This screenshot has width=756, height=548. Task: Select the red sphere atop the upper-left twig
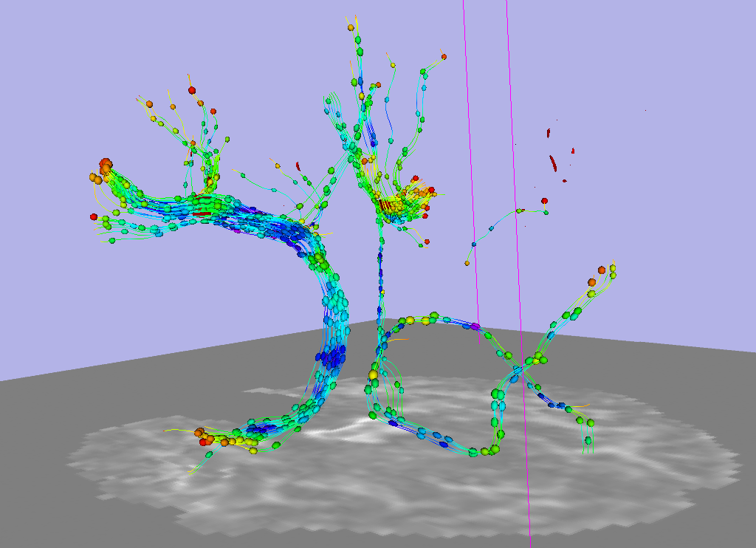point(192,90)
